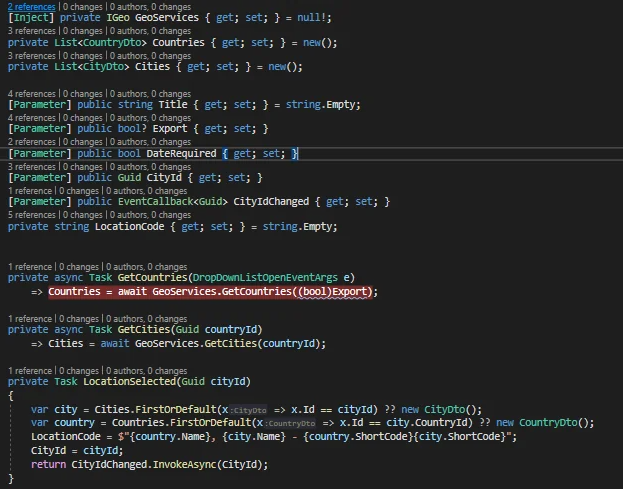Screen dimensions: 623x489
Task: Click the CodeLens reference above CityIdChanged property
Action: coord(30,191)
